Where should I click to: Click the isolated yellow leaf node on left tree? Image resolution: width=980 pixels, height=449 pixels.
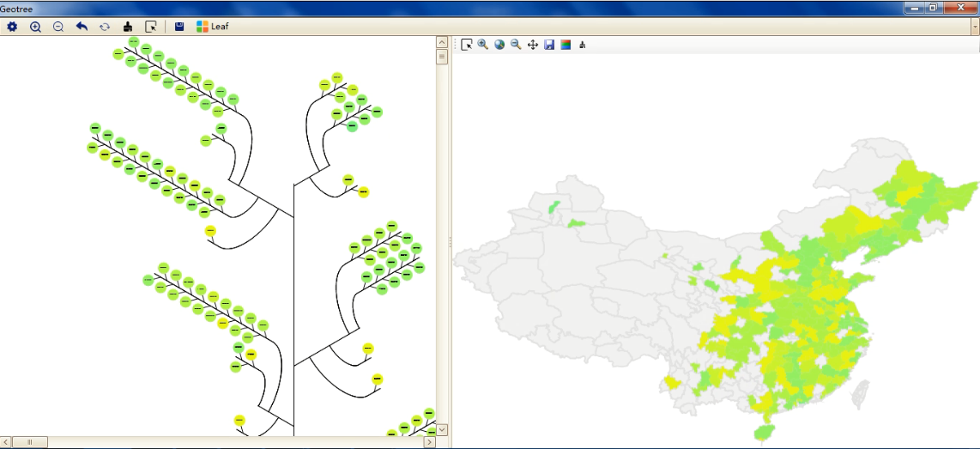tap(210, 231)
